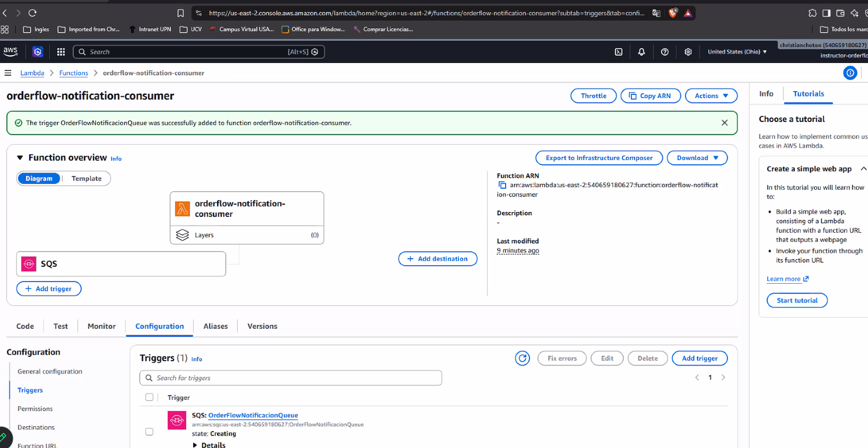
Task: Click the Throttle button
Action: [593, 95]
